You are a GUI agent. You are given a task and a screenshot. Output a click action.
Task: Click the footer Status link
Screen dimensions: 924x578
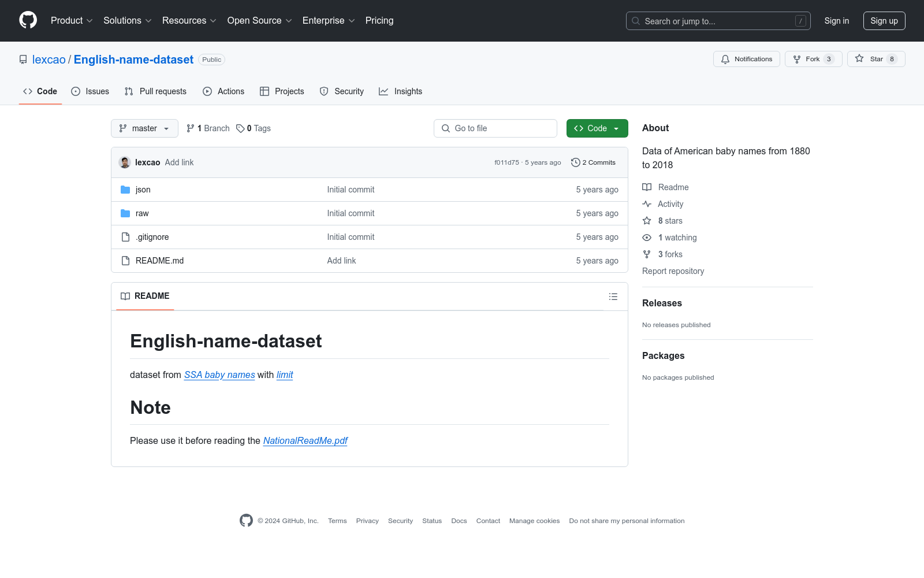click(432, 521)
